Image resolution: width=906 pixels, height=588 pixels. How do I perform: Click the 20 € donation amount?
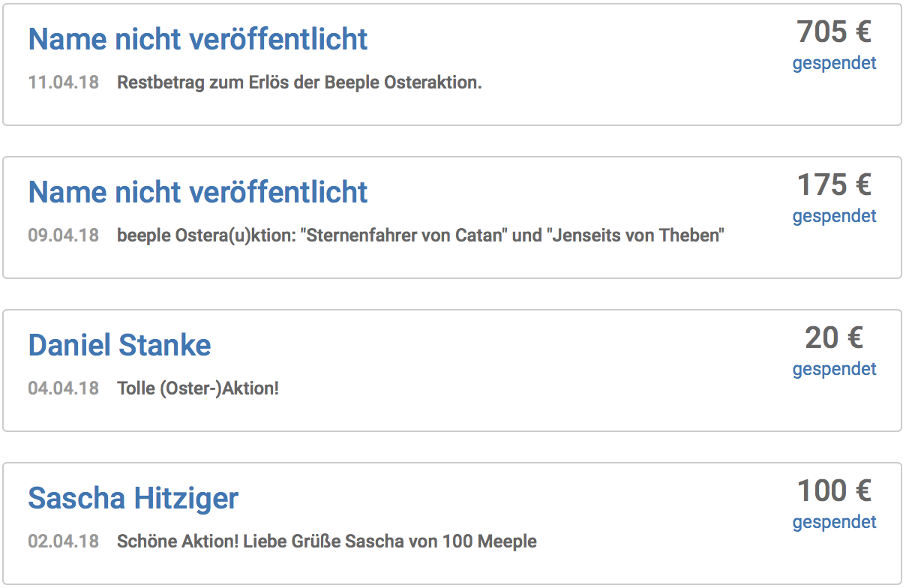834,338
